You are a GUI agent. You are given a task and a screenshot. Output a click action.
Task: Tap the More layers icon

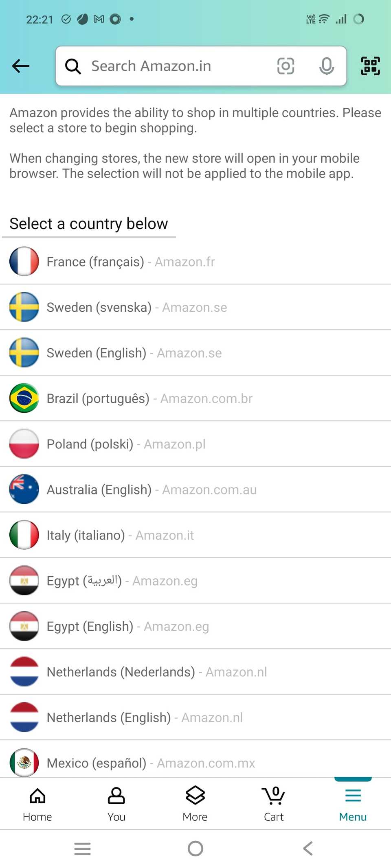click(x=195, y=803)
